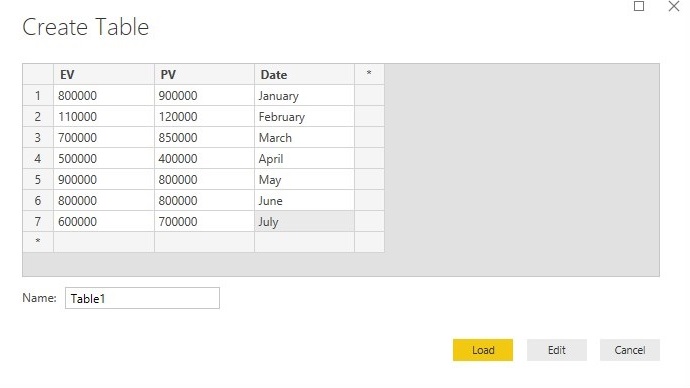Select the March date cell
Image resolution: width=690 pixels, height=388 pixels.
[305, 138]
